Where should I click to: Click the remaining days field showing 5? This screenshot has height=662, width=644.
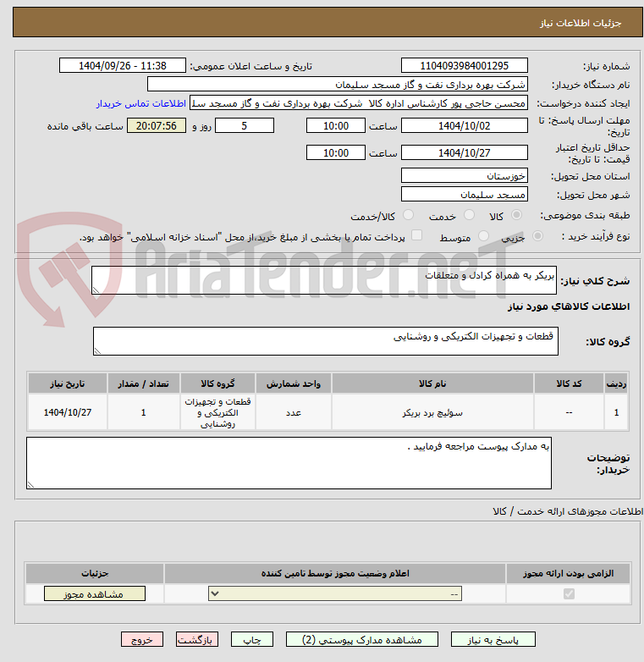point(245,126)
